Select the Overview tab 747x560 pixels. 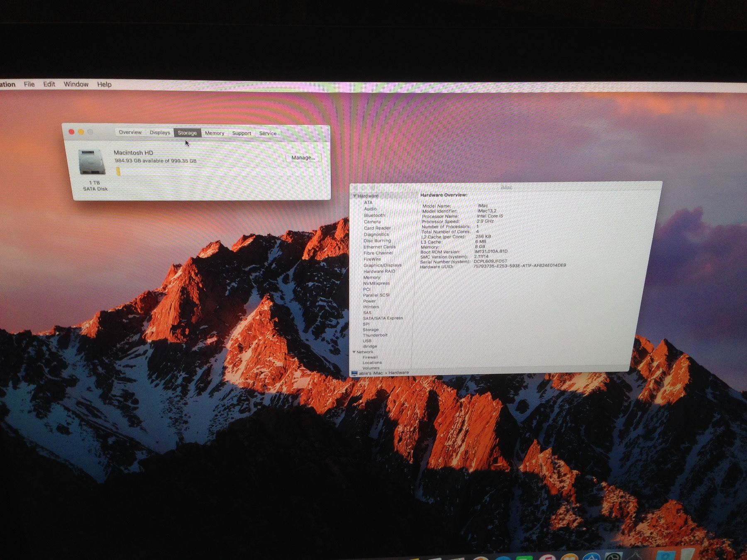[x=130, y=132]
